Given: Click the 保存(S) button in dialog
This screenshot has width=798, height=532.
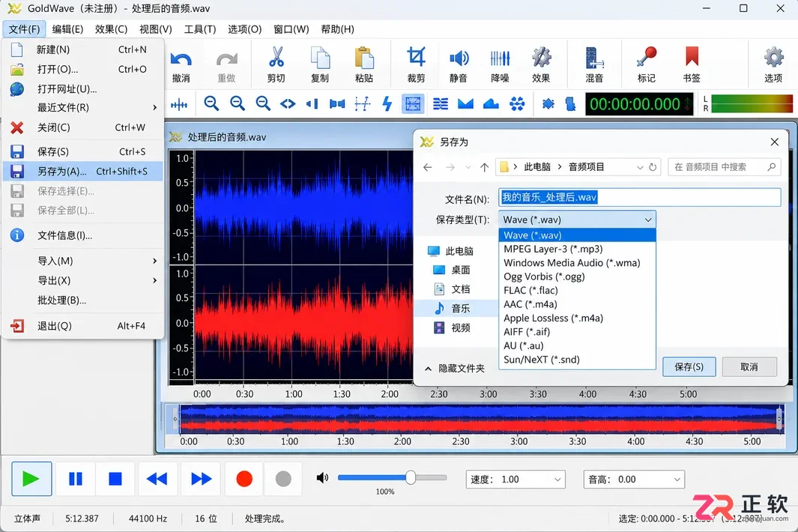Looking at the screenshot, I should [689, 366].
